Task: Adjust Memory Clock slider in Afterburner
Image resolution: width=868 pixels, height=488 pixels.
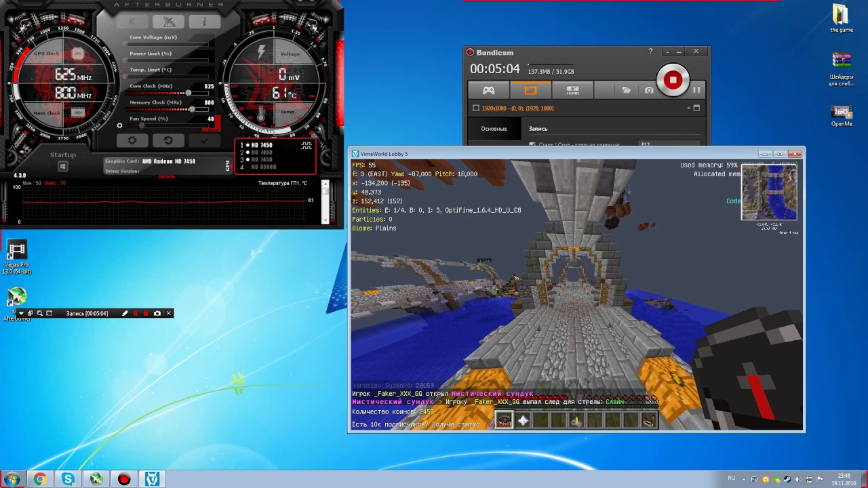Action: tap(193, 109)
